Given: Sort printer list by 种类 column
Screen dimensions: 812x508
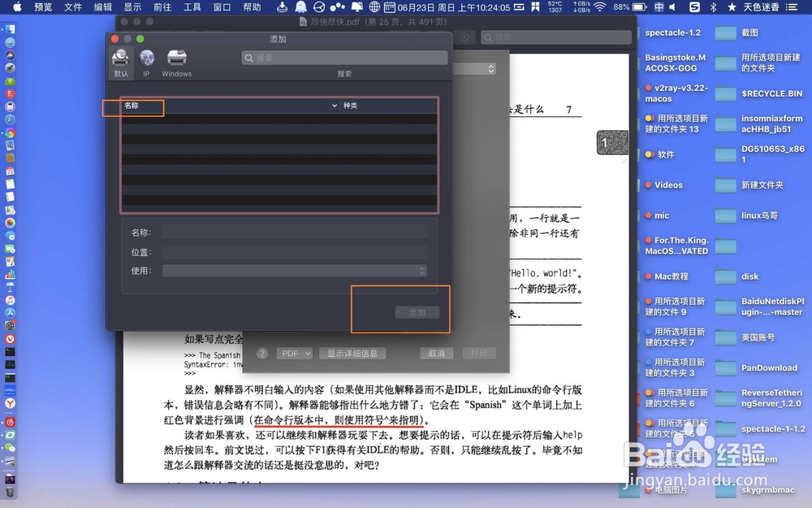Looking at the screenshot, I should point(350,105).
